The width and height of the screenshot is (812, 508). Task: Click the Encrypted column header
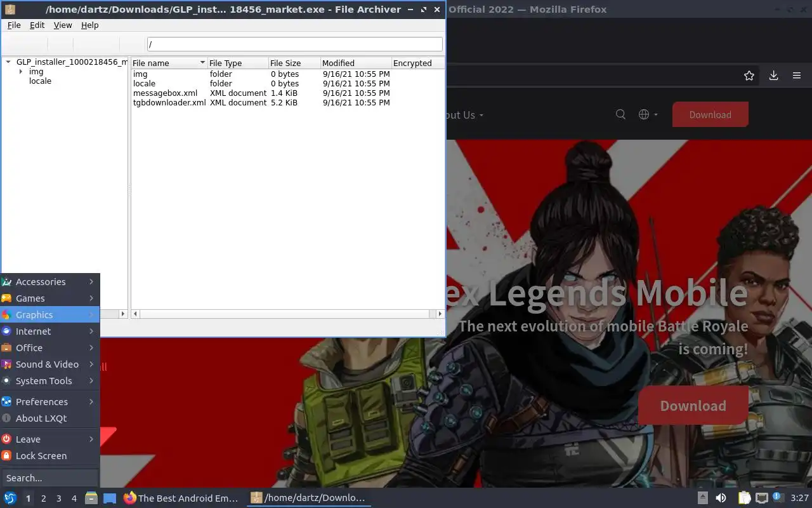(417, 63)
